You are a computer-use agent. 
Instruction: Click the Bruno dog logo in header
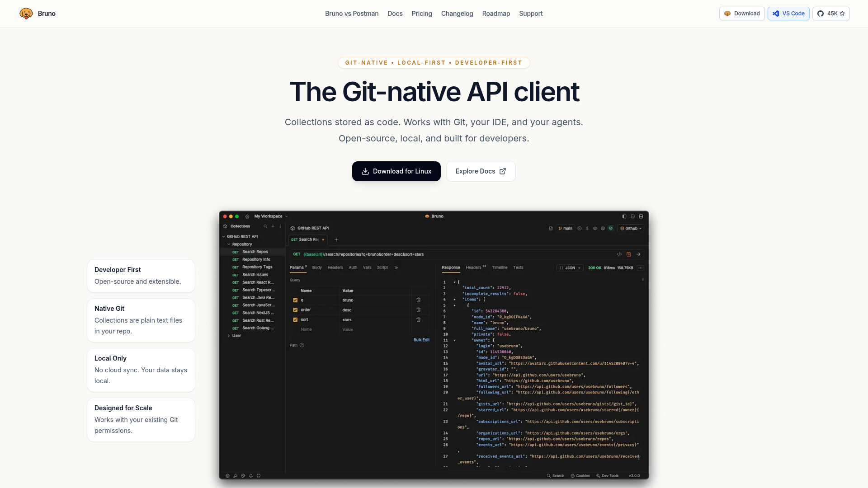click(26, 14)
